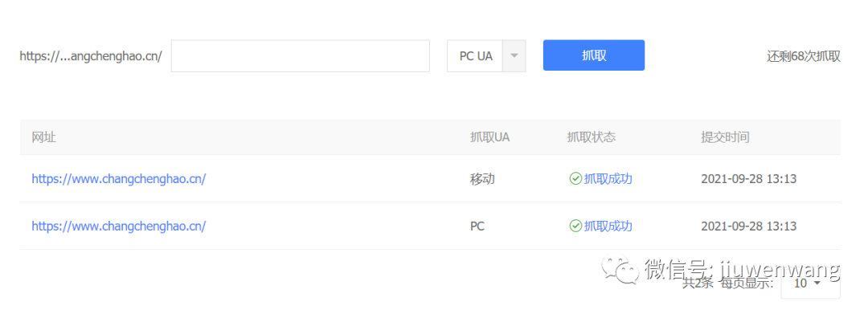Click the 抓取状态 column header

[592, 137]
